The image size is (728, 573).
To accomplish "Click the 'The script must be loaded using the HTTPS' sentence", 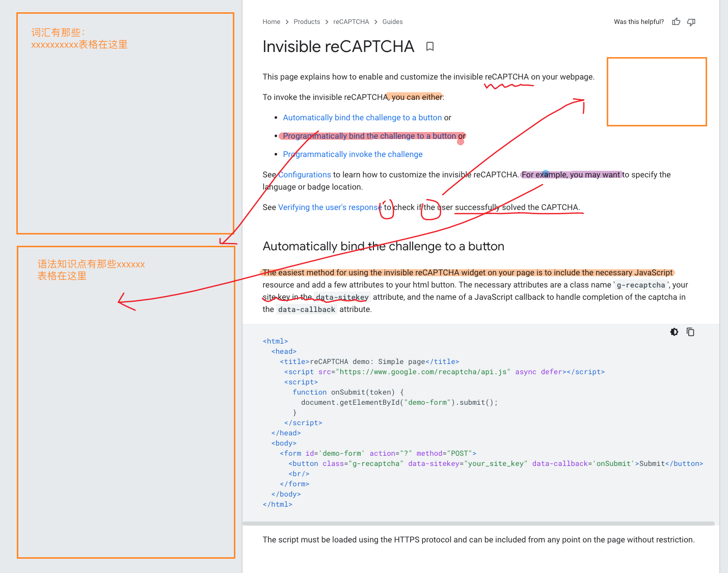I will coord(478,540).
